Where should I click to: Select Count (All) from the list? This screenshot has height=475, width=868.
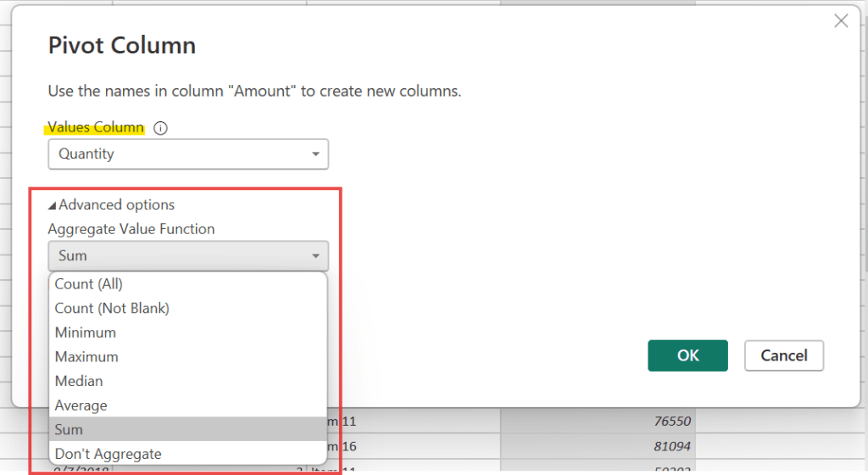tap(89, 284)
